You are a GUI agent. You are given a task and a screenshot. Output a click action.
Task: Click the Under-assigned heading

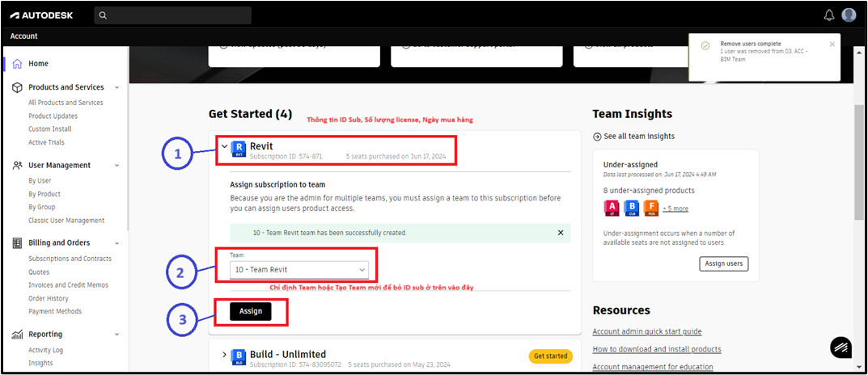630,165
